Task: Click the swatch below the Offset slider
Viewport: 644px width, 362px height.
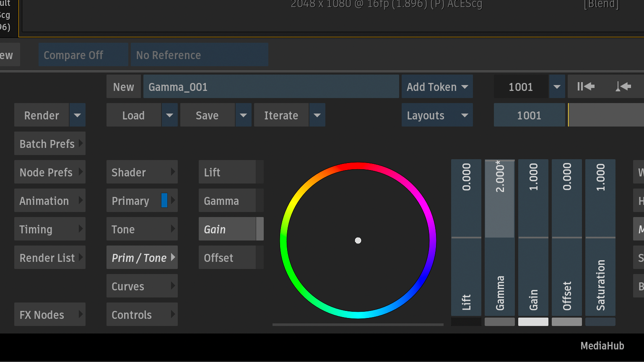Action: click(567, 322)
